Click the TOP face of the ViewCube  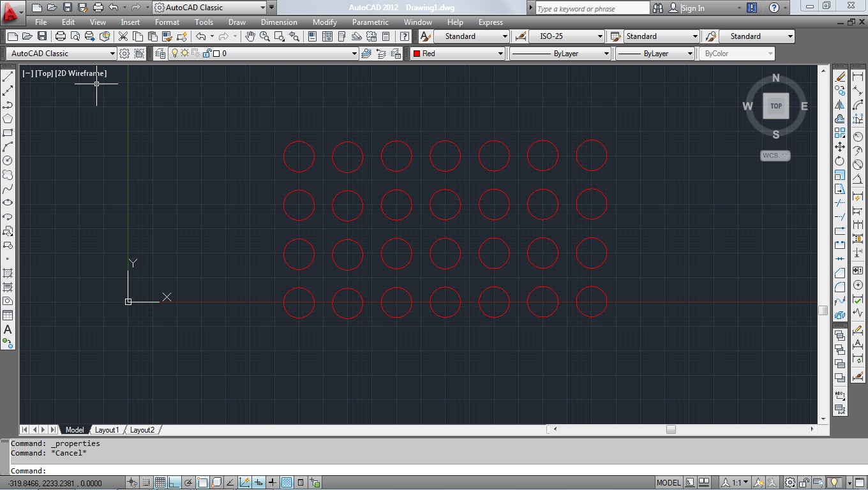tap(776, 106)
